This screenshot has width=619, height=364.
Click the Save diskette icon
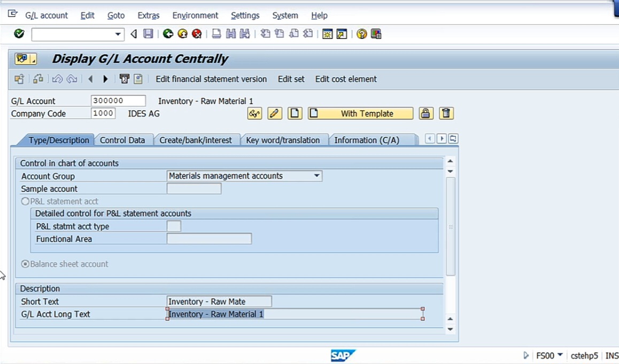(x=148, y=34)
